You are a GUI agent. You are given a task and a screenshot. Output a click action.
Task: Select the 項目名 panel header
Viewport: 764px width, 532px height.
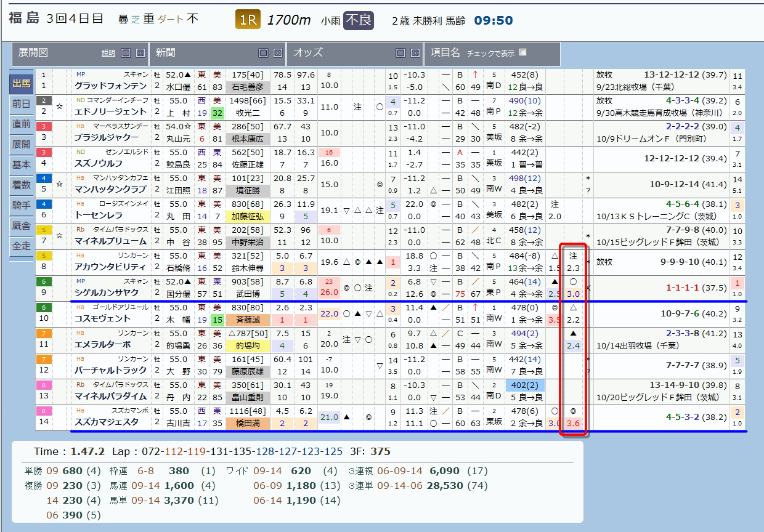(x=492, y=54)
